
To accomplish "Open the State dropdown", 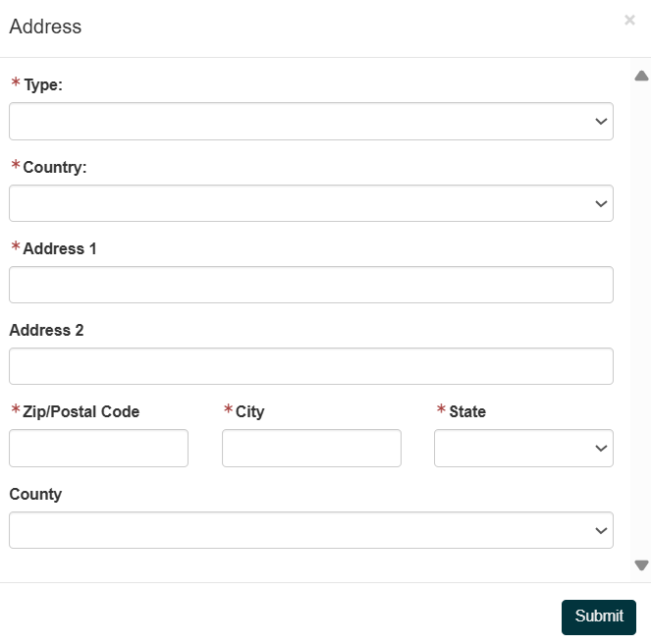I will [523, 448].
